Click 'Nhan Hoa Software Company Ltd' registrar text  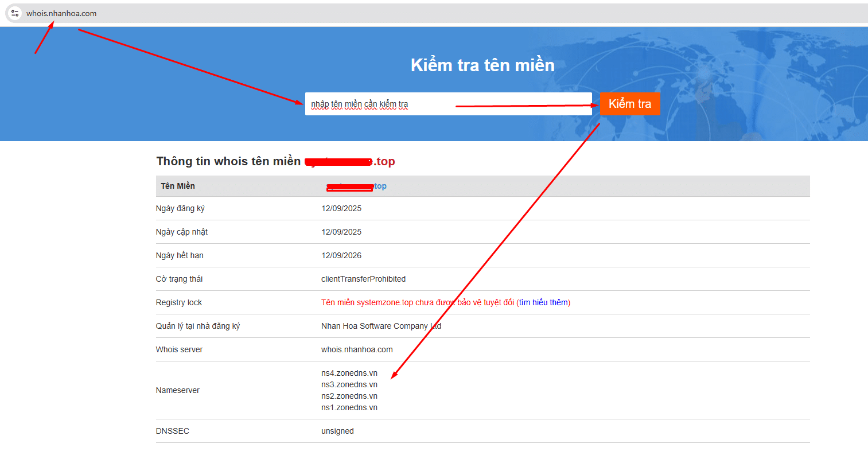[381, 326]
